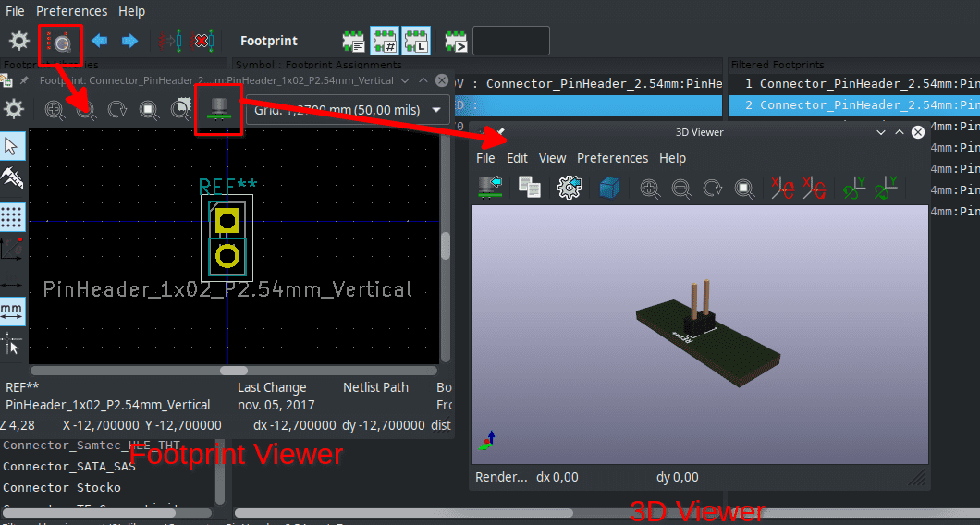
Task: Go to previous unassociated symbol (left blue arrow)
Action: 99,42
